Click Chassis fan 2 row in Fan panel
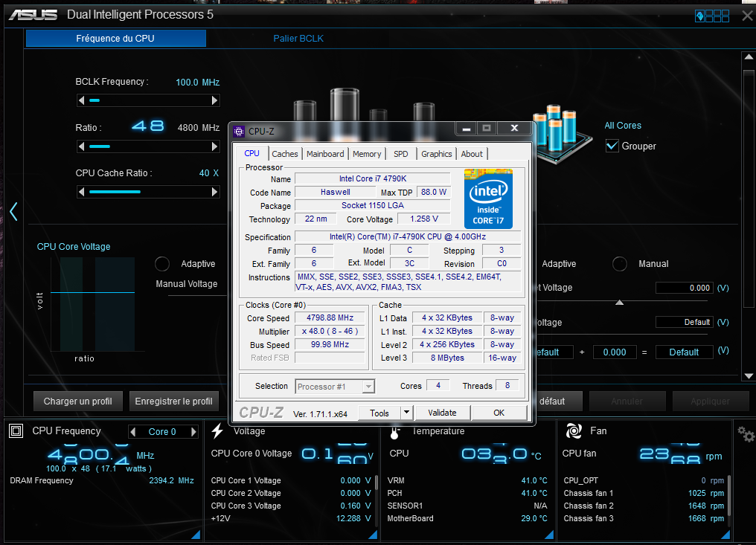The image size is (756, 545). click(644, 506)
